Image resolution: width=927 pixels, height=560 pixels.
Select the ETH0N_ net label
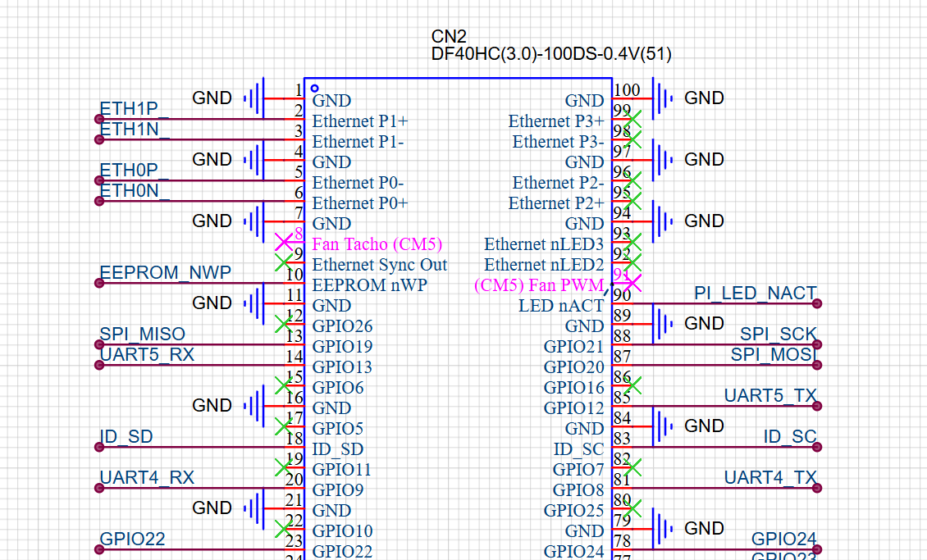(x=135, y=191)
